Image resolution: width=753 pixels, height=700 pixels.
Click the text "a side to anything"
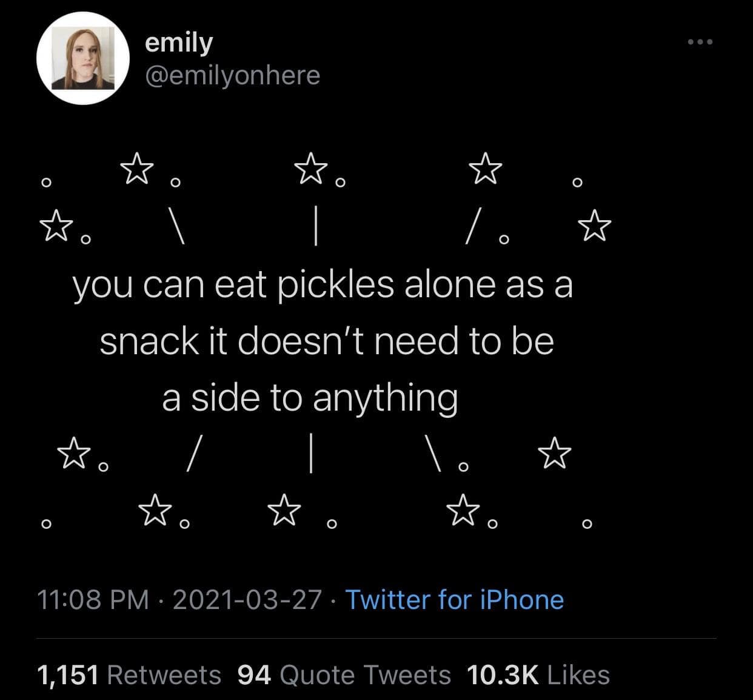click(x=309, y=398)
